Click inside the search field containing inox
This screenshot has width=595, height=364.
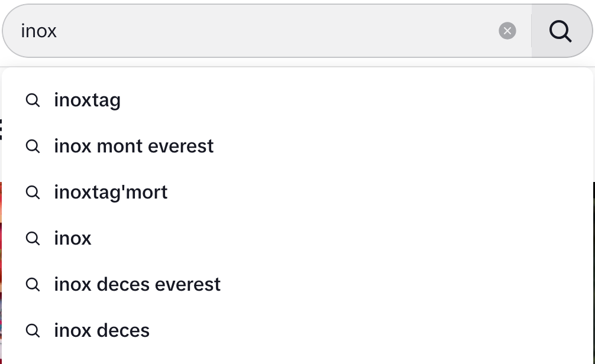click(x=267, y=31)
